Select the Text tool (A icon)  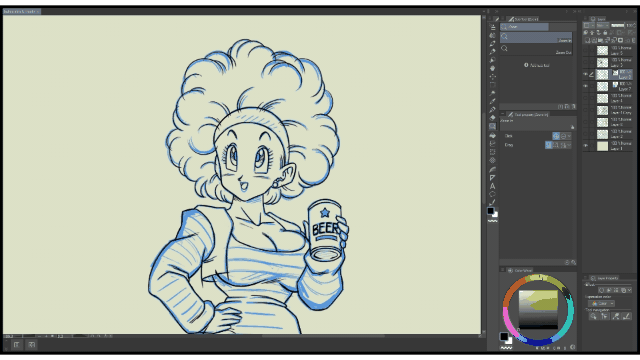click(x=493, y=186)
